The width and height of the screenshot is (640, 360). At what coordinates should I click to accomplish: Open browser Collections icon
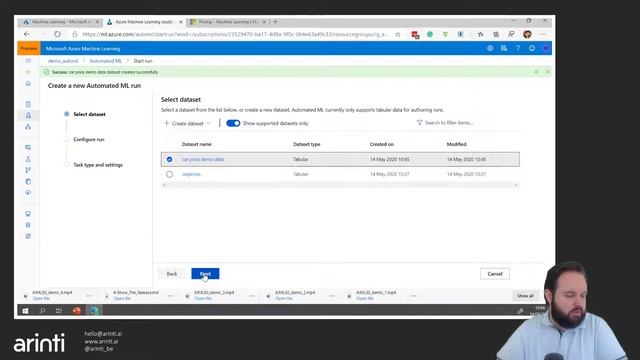496,34
